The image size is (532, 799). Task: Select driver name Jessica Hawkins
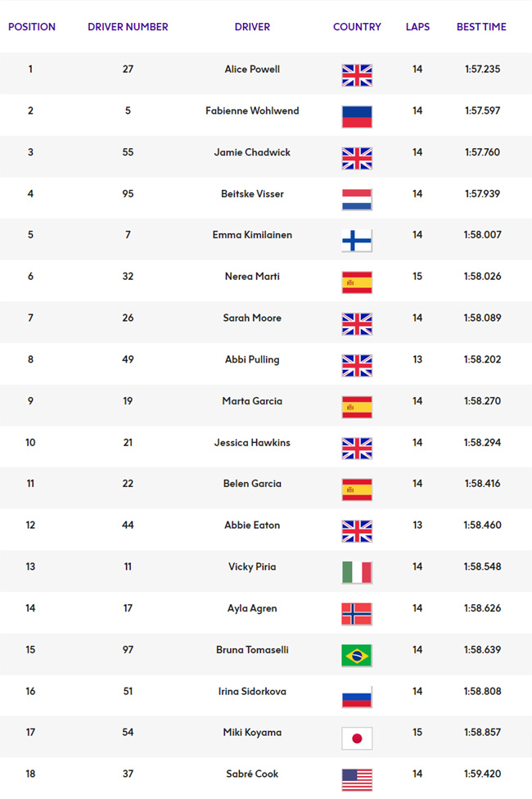tap(252, 443)
